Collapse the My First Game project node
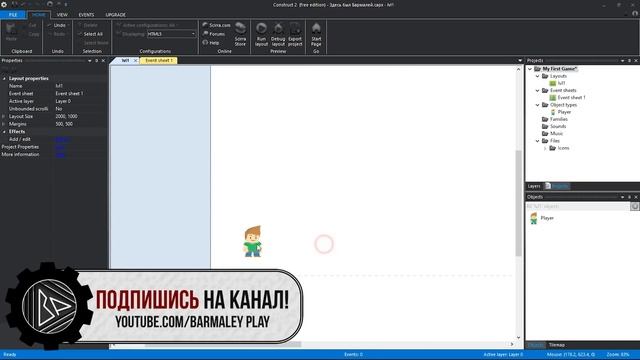This screenshot has width=640, height=360. 530,69
